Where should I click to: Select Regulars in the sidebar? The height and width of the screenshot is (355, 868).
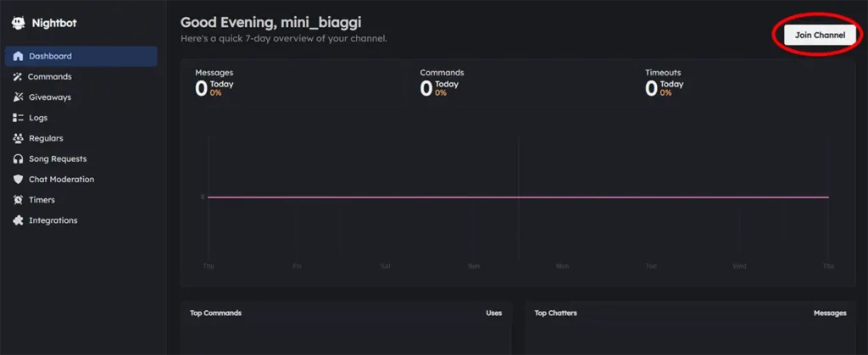tap(81, 138)
